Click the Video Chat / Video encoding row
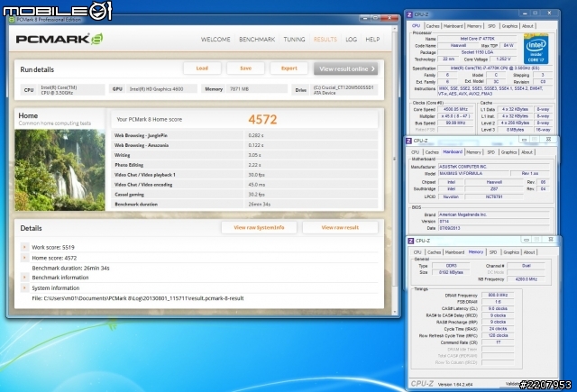This screenshot has width=577, height=392. tap(244, 185)
